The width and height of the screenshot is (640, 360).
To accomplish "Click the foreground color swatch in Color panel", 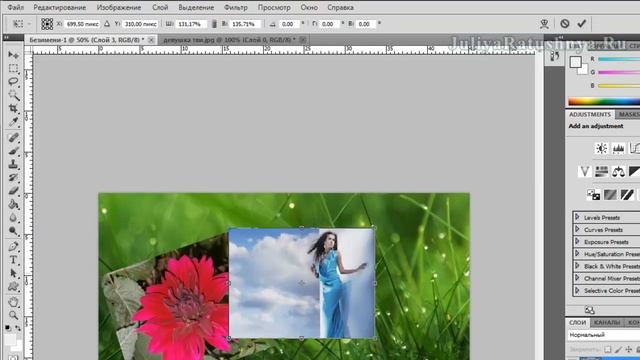I will pos(576,62).
